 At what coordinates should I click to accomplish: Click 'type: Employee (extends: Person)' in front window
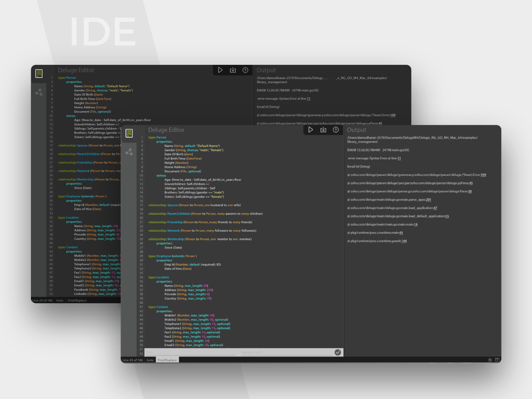[173, 256]
